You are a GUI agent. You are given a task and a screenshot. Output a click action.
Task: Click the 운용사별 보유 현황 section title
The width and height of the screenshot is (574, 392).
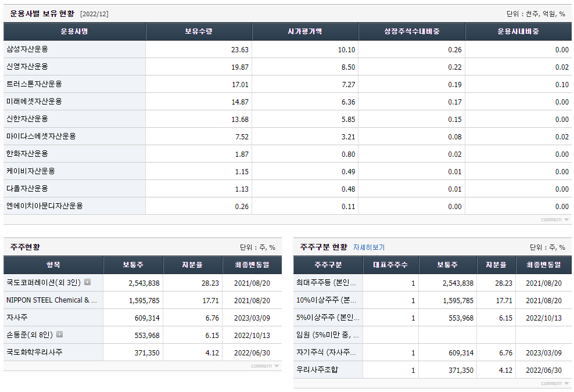[42, 13]
